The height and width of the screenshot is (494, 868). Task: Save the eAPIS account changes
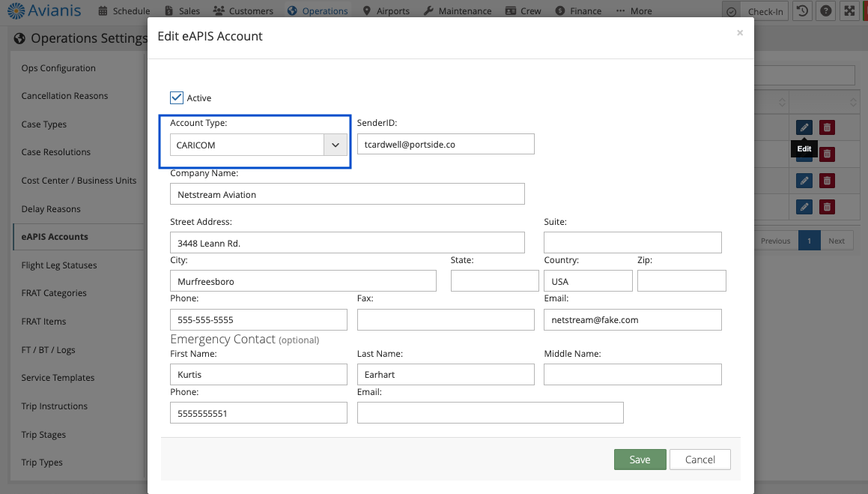click(x=640, y=460)
